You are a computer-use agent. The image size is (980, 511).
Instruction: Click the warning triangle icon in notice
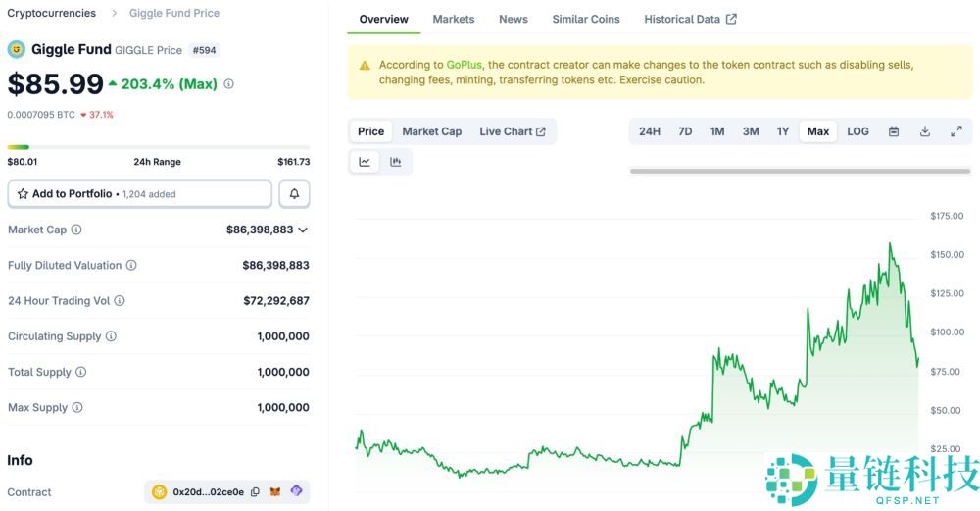click(x=365, y=65)
